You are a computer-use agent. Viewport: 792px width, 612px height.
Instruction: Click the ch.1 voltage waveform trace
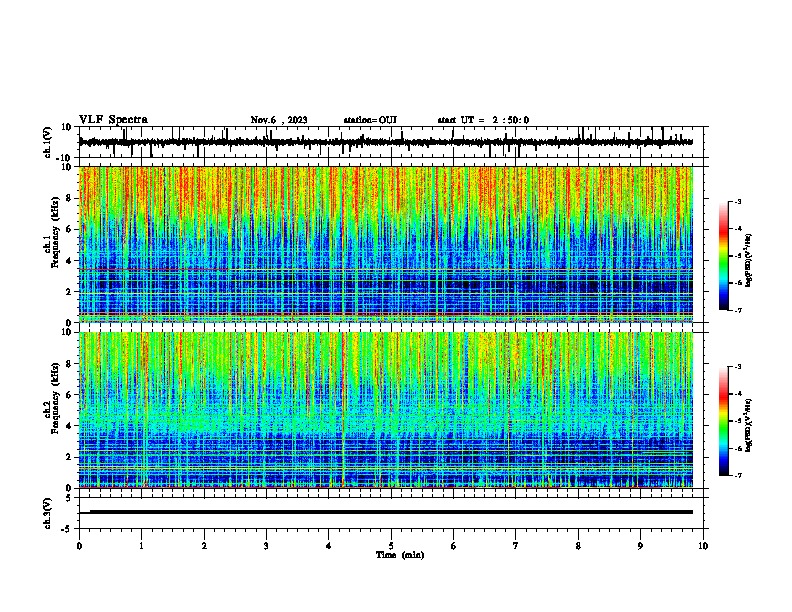click(x=385, y=142)
